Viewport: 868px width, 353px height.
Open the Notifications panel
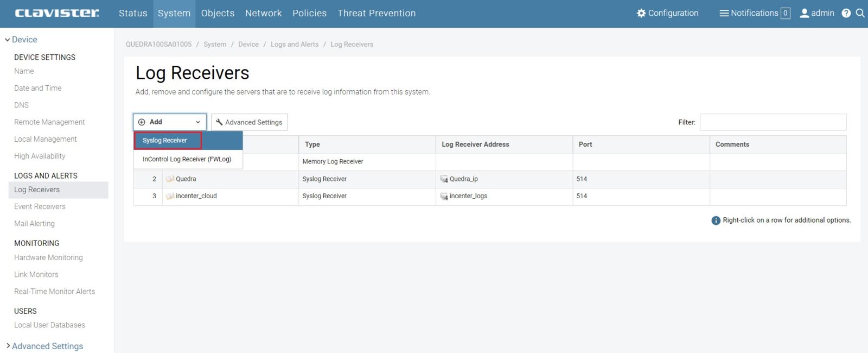coord(754,13)
